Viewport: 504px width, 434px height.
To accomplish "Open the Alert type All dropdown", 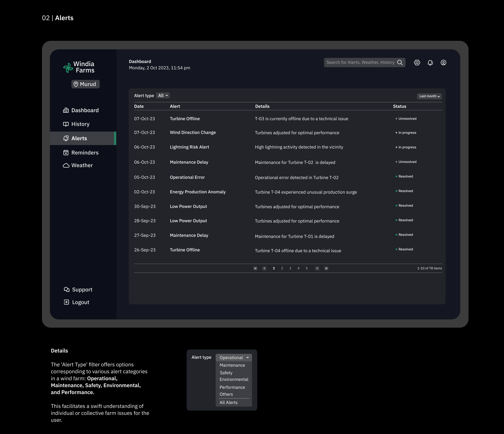I will click(163, 95).
